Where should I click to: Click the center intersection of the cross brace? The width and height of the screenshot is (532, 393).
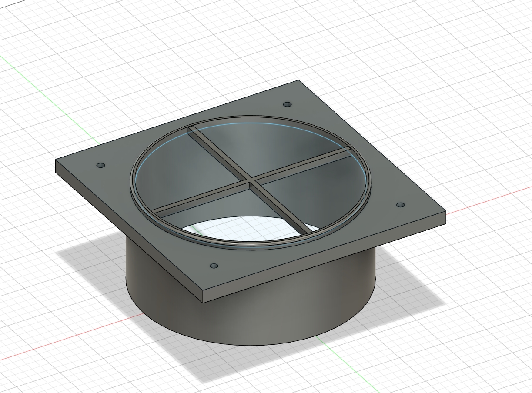[250, 180]
